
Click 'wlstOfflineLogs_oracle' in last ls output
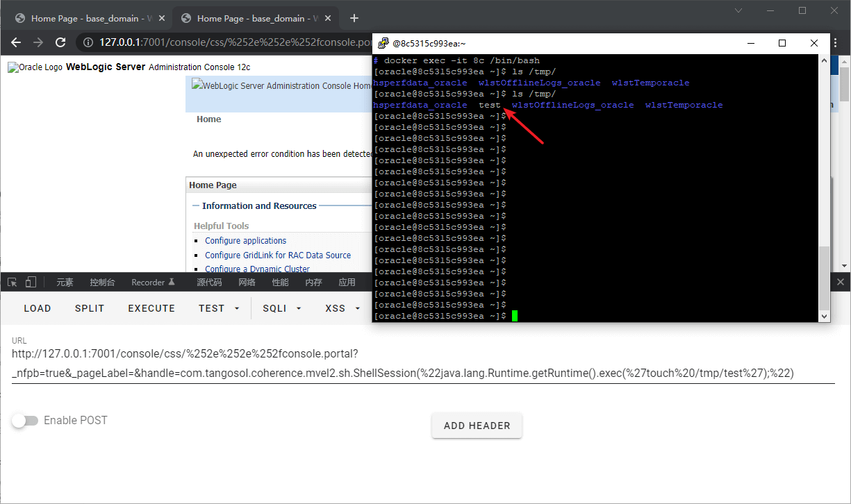[x=573, y=105]
